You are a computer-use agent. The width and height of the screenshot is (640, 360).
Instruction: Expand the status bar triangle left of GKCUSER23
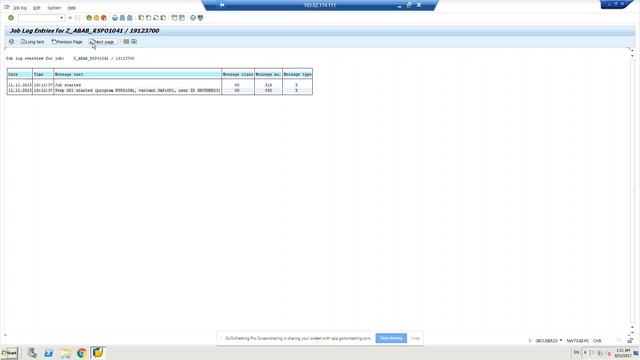pyautogui.click(x=530, y=340)
